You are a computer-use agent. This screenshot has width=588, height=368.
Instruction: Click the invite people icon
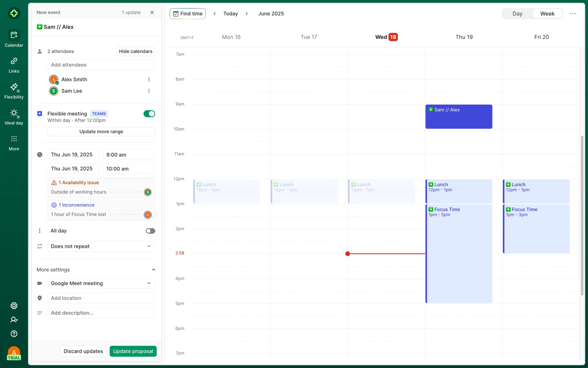pos(14,320)
